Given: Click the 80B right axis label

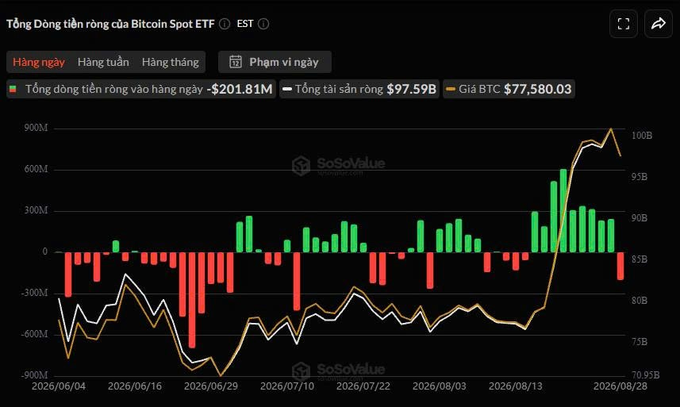Looking at the screenshot, I should tap(639, 300).
